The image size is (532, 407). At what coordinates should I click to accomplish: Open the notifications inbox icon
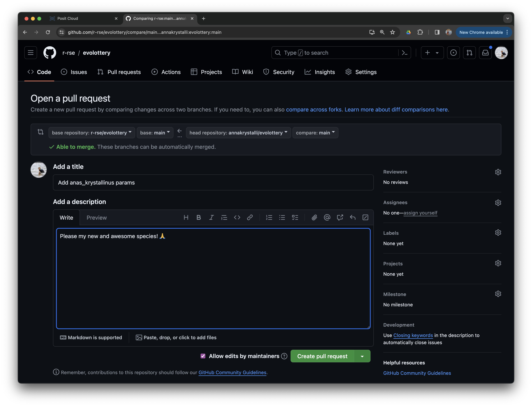tap(485, 53)
